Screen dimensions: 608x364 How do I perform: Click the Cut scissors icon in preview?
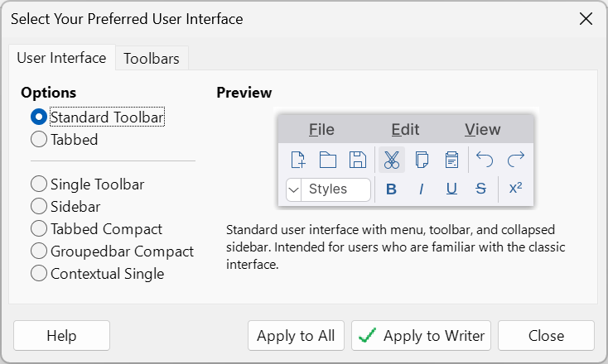(x=392, y=160)
